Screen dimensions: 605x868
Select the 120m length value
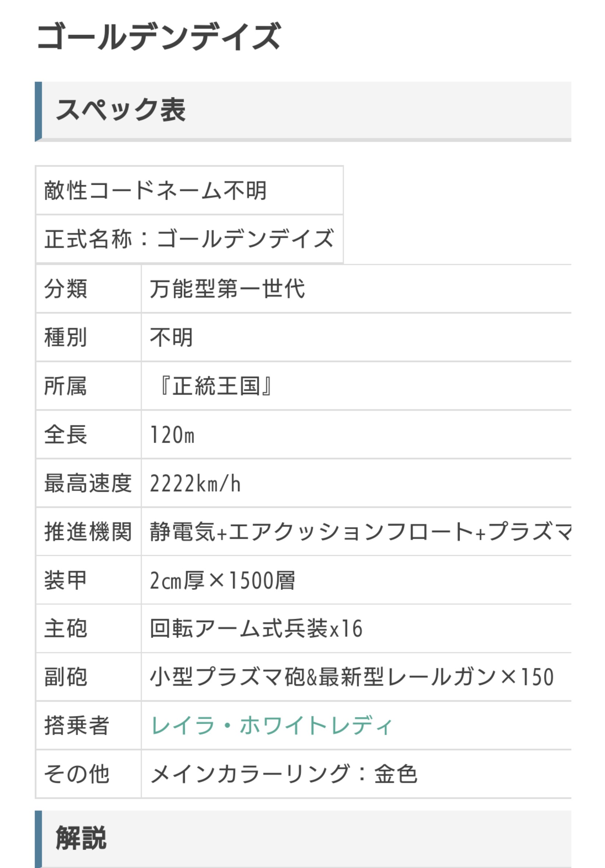click(x=172, y=434)
